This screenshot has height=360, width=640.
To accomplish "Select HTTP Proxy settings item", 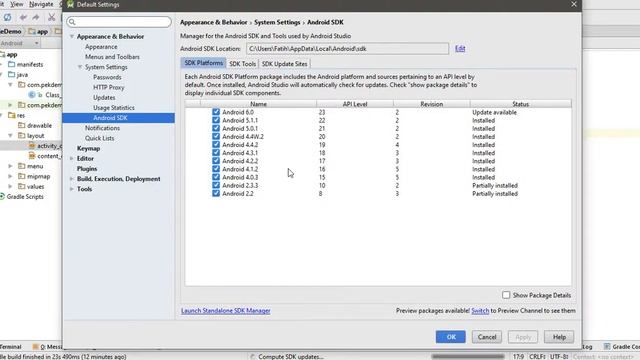I will (x=109, y=87).
